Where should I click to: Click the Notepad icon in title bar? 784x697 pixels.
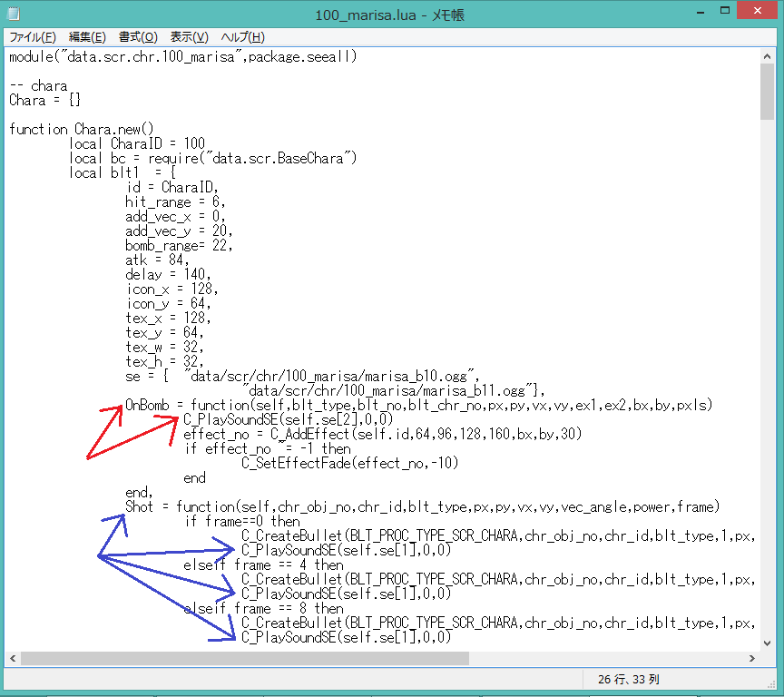pyautogui.click(x=14, y=14)
